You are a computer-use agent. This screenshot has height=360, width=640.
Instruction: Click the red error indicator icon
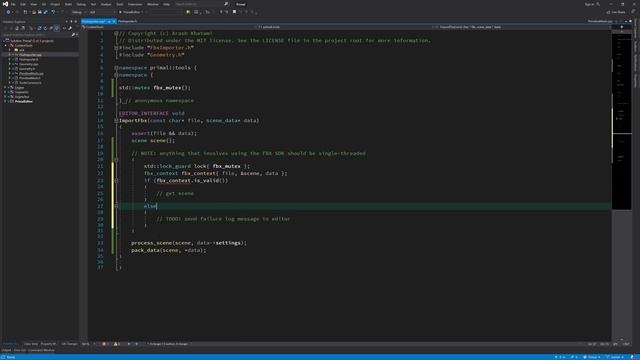point(104,344)
